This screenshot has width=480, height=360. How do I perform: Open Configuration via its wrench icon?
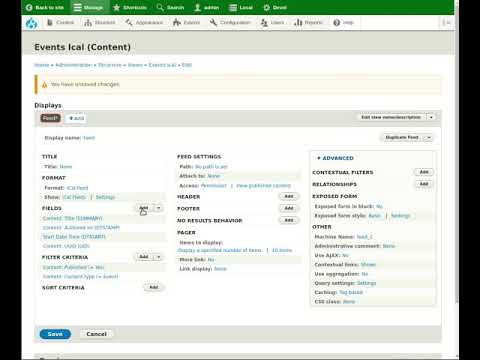coord(213,22)
